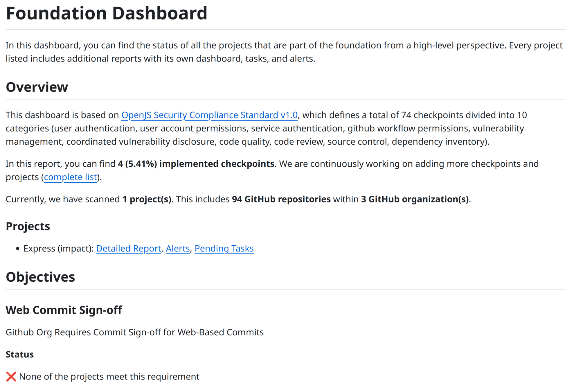Click the Express (impact) bullet item text
The width and height of the screenshot is (574, 392).
(x=58, y=249)
